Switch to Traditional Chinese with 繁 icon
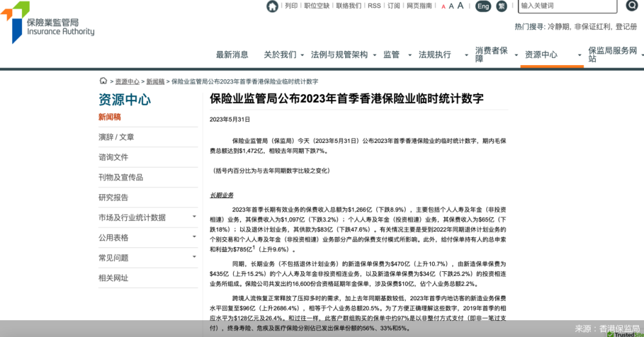This screenshot has height=337, width=644. [502, 6]
